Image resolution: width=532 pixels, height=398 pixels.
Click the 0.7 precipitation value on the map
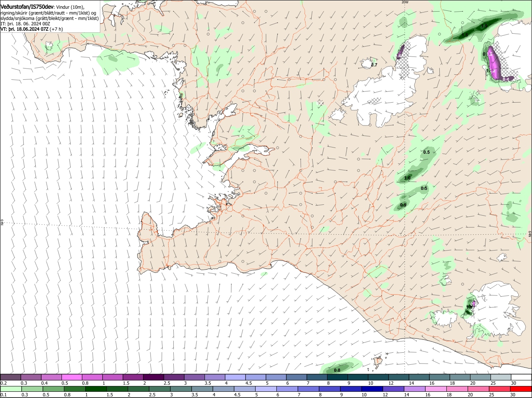[374, 65]
